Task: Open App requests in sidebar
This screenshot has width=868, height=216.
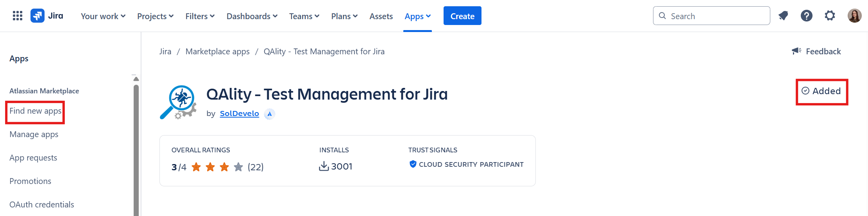Action: [33, 158]
